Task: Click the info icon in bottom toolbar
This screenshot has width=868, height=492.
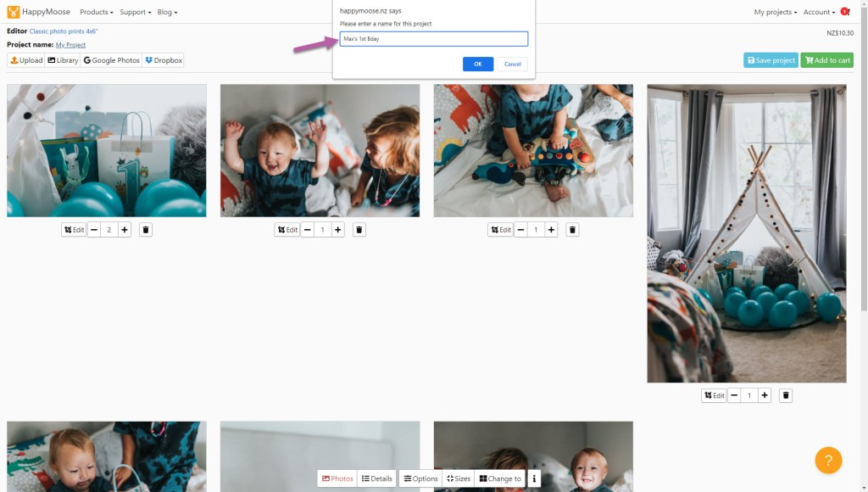Action: pos(534,478)
